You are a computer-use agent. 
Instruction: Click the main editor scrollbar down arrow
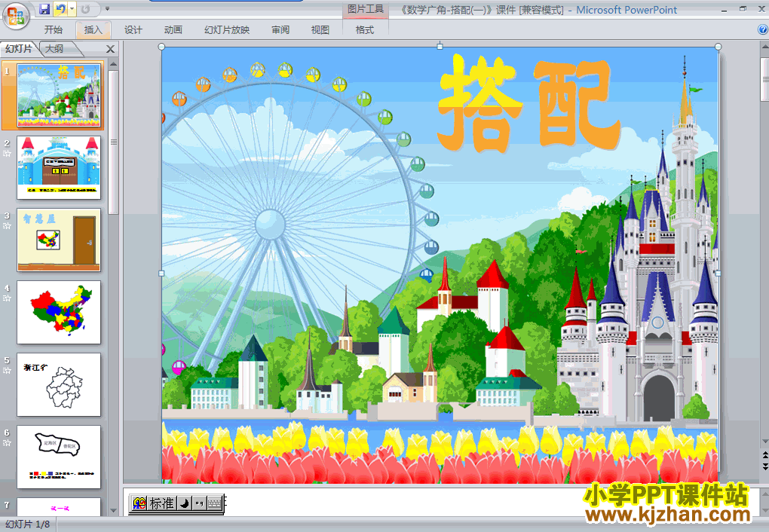[x=764, y=442]
